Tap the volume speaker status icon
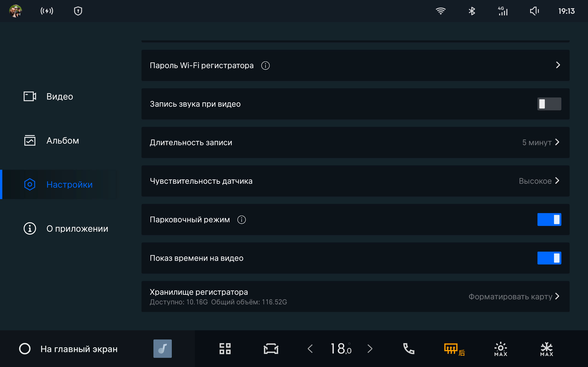588x367 pixels. pyautogui.click(x=534, y=11)
